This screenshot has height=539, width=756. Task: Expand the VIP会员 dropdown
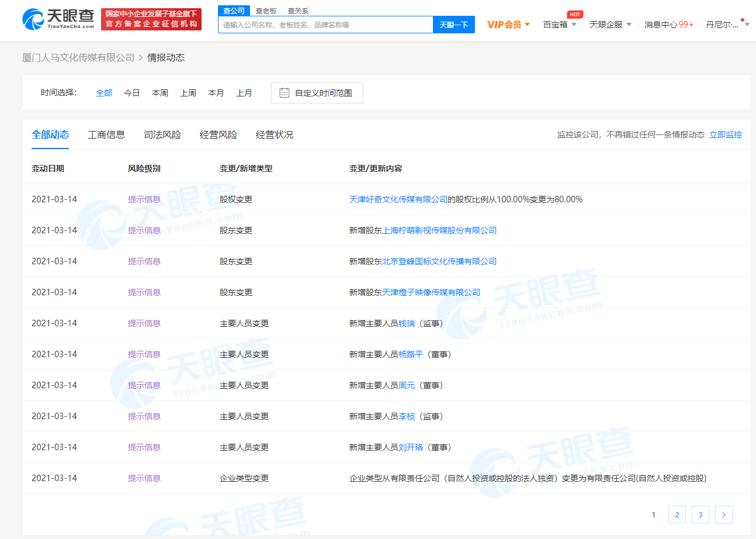(x=508, y=25)
